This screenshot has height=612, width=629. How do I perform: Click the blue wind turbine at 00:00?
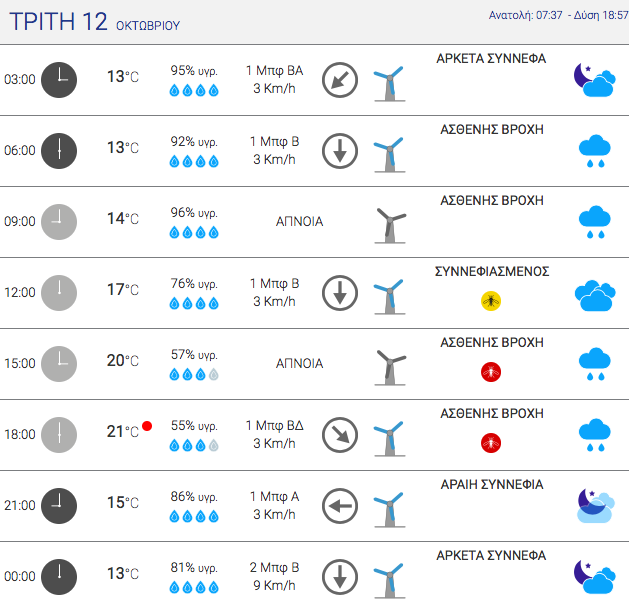coord(389,580)
